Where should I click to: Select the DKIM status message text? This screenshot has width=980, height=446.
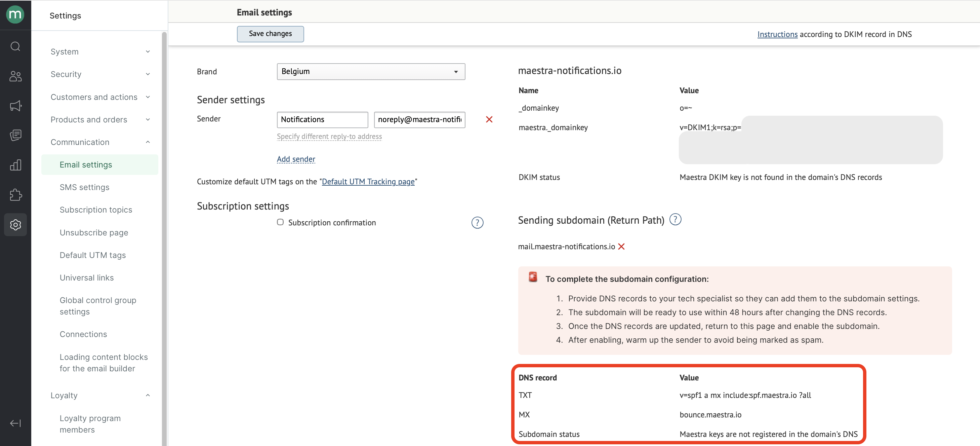[x=781, y=177]
